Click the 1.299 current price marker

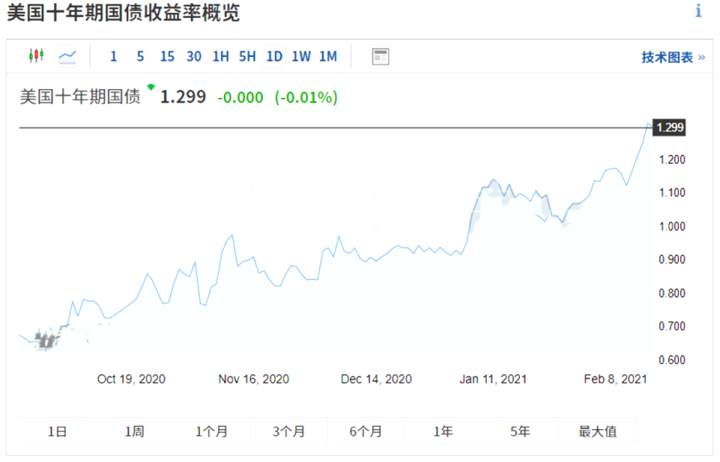tap(669, 127)
